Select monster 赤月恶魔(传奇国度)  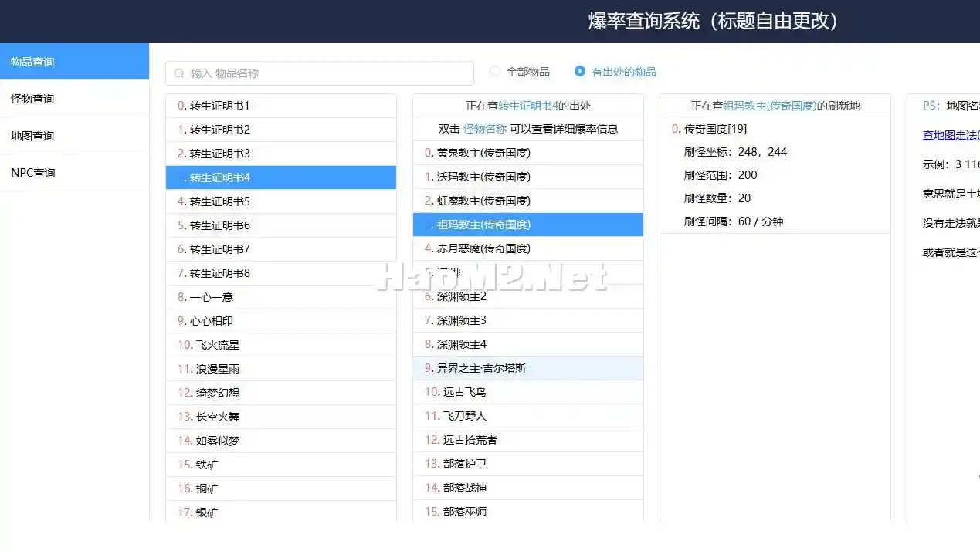[528, 248]
